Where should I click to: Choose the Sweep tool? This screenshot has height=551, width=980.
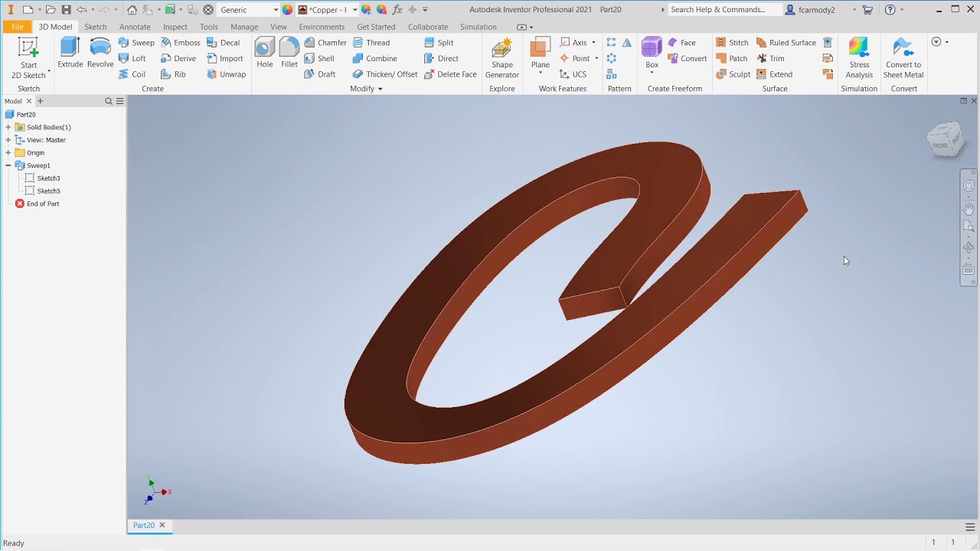[x=136, y=43]
